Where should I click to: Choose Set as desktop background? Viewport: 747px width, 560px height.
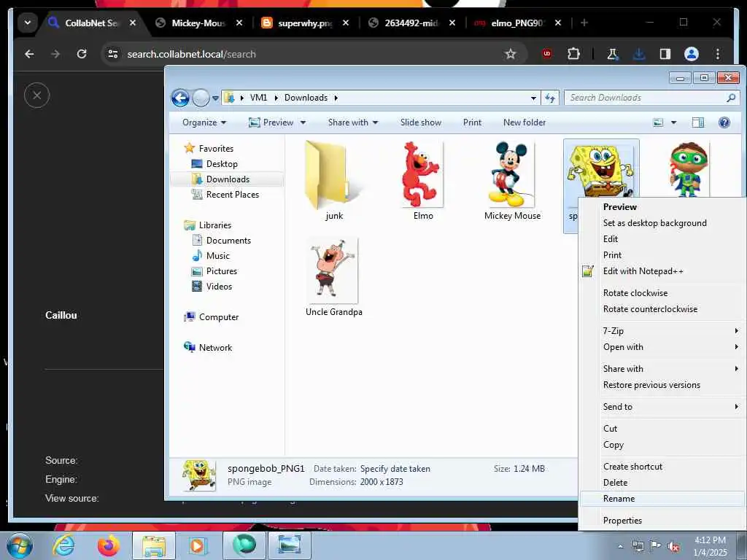click(662, 223)
